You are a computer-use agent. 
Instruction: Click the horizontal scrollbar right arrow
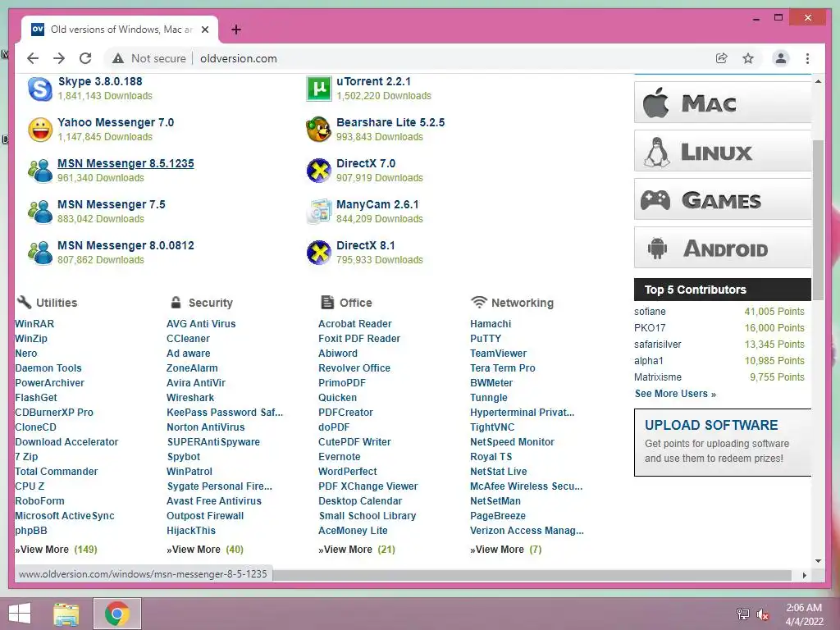tap(804, 575)
